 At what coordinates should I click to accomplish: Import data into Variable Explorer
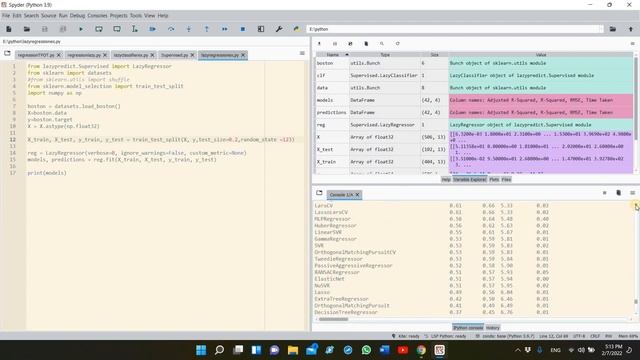point(319,44)
